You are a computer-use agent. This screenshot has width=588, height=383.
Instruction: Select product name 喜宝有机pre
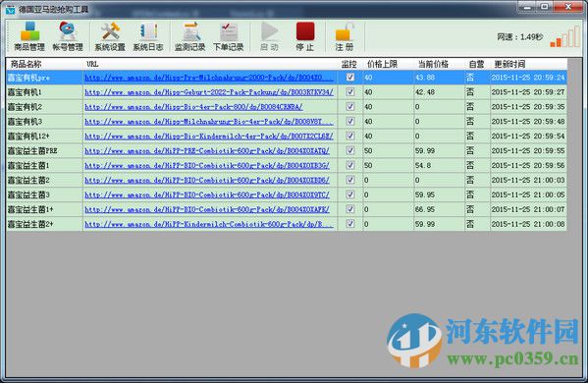pyautogui.click(x=28, y=78)
